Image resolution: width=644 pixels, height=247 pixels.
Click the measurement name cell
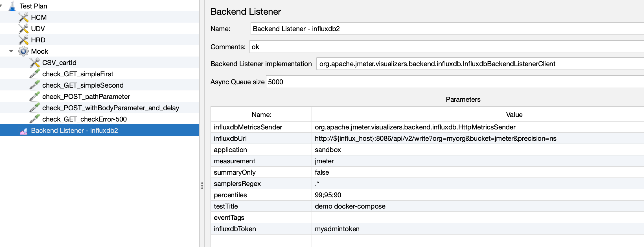click(x=261, y=161)
